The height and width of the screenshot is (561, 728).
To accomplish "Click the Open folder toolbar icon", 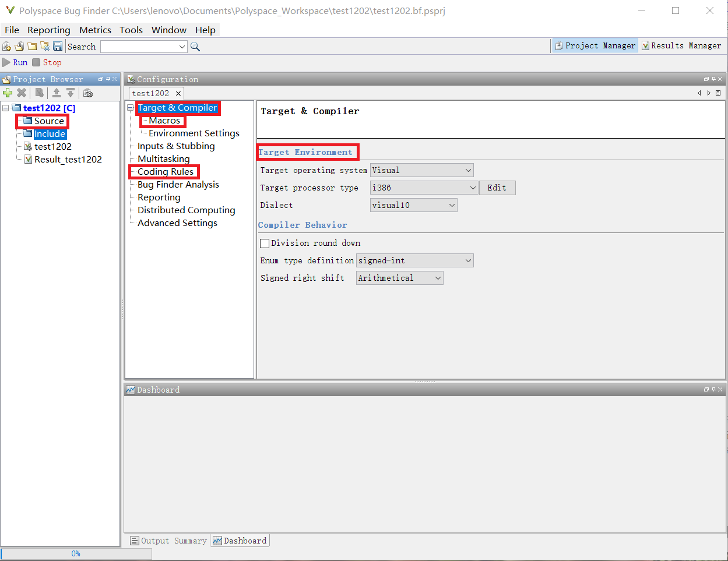I will (32, 46).
